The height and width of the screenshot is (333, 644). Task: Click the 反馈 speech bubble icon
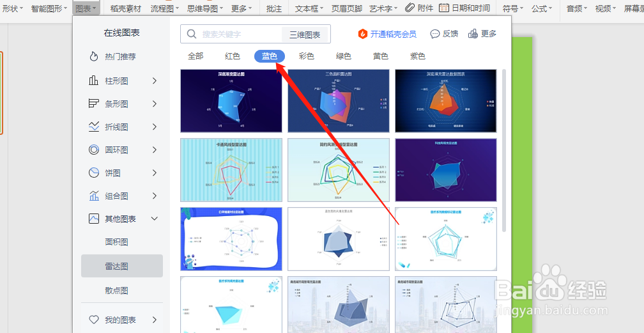(x=434, y=34)
